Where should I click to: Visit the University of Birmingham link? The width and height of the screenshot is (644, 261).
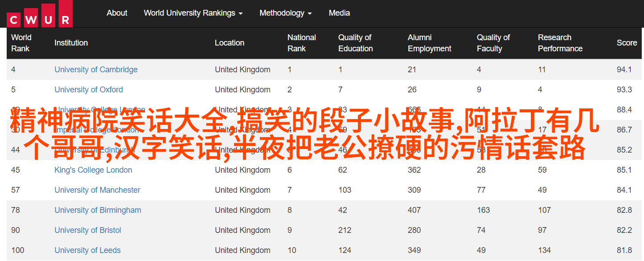[98, 210]
